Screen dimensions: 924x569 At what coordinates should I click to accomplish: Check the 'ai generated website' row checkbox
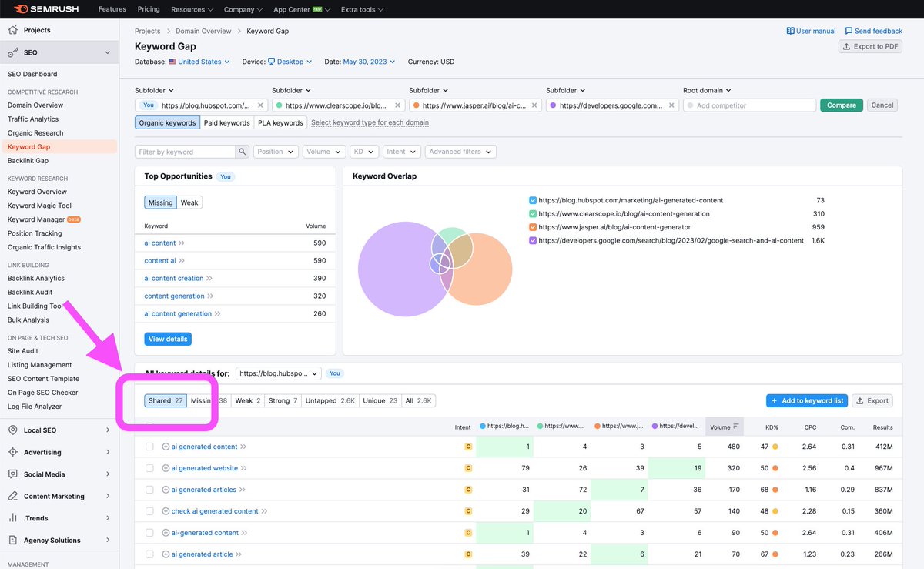pyautogui.click(x=149, y=468)
